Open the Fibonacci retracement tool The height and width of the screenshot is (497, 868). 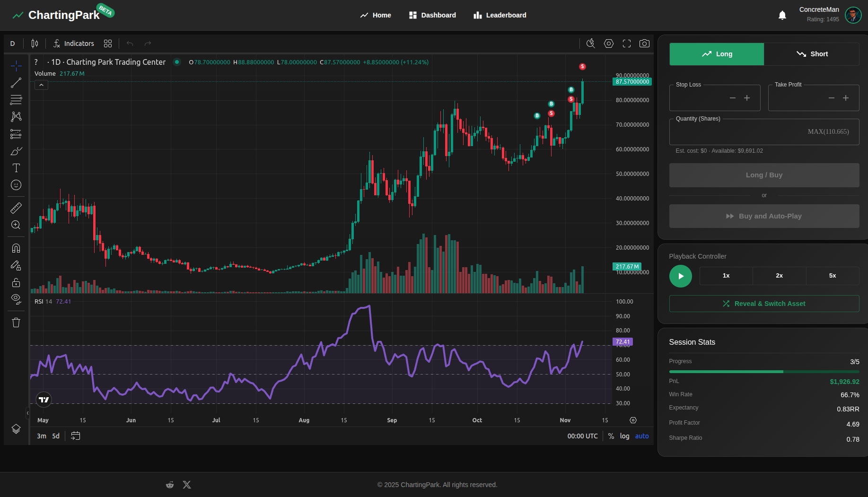click(16, 100)
